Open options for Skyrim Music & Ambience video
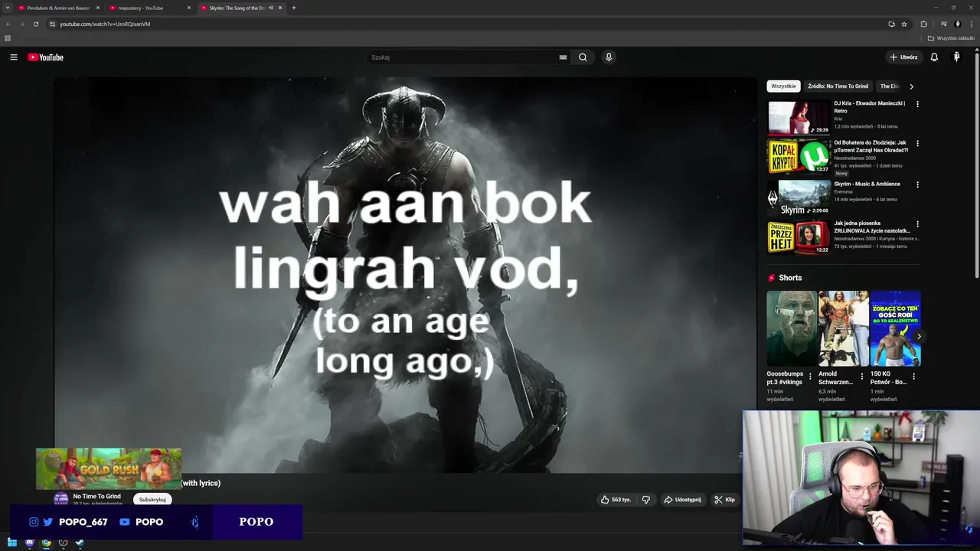The width and height of the screenshot is (980, 551). pyautogui.click(x=917, y=184)
